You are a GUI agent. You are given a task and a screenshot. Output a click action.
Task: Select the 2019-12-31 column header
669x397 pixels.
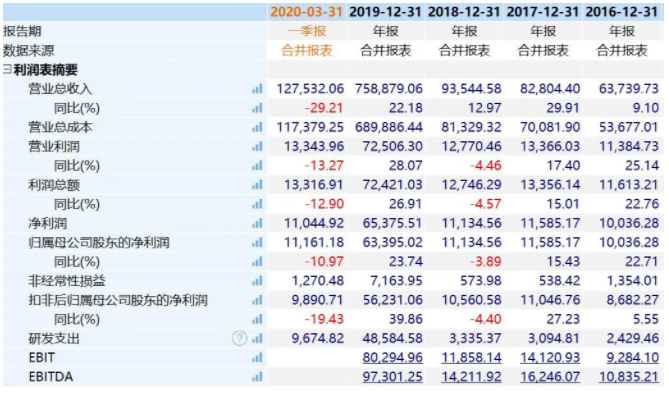[x=385, y=12]
